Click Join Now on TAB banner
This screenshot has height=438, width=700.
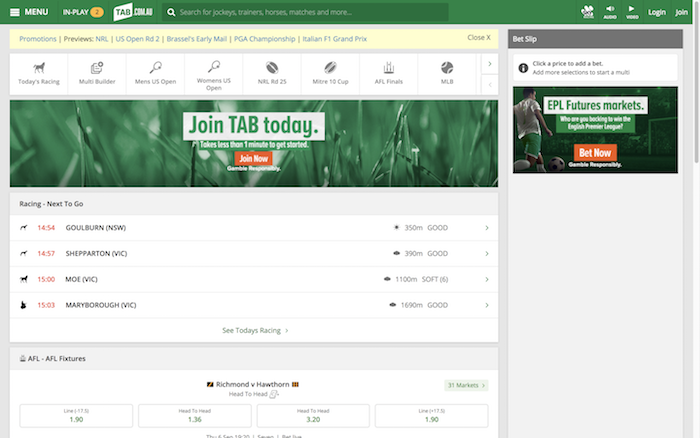(x=254, y=159)
